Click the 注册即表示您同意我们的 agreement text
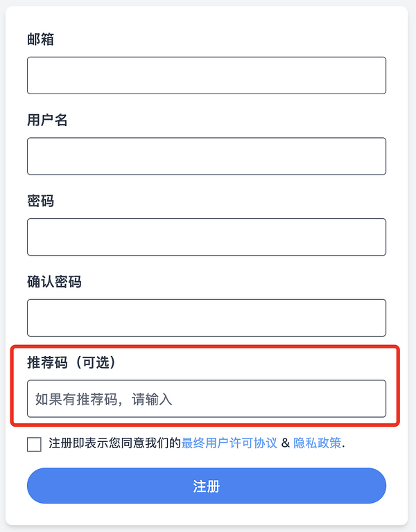Viewport: 416px width, 532px height. click(x=115, y=443)
